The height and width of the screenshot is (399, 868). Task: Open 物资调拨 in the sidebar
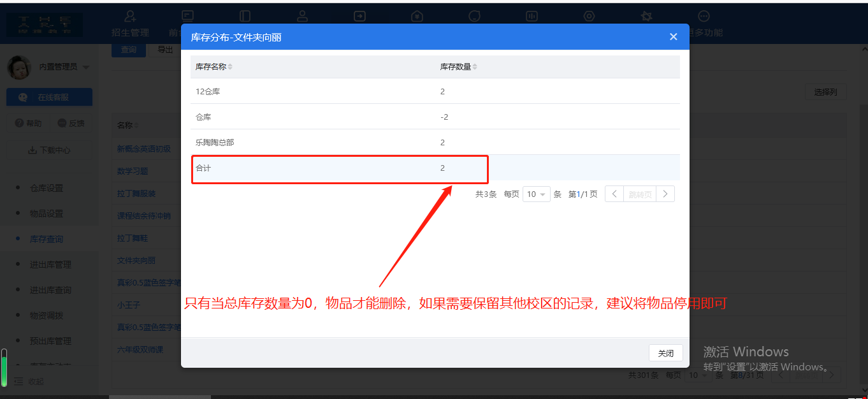tap(47, 316)
